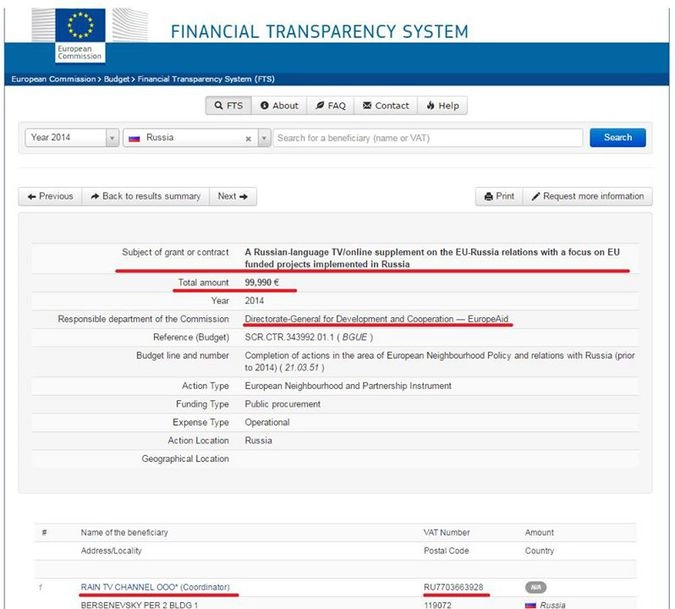This screenshot has height=609, width=675.
Task: Open the FAQ page
Action: click(329, 105)
